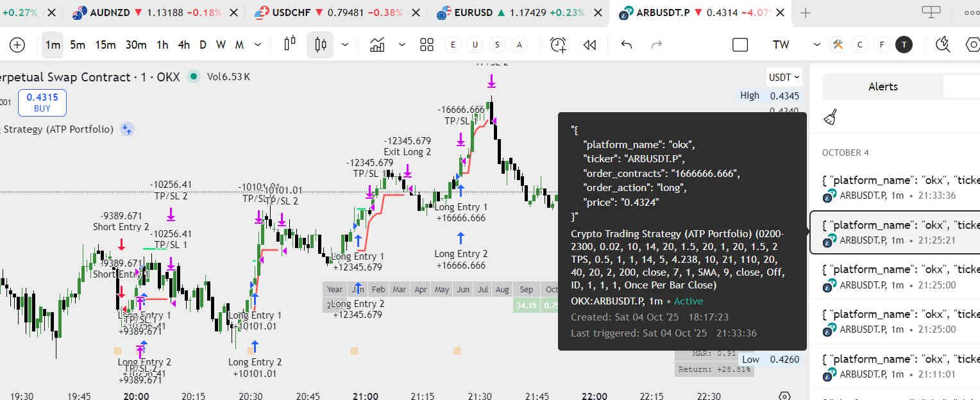Select the 1h timeframe
980x400 pixels.
coord(162,45)
